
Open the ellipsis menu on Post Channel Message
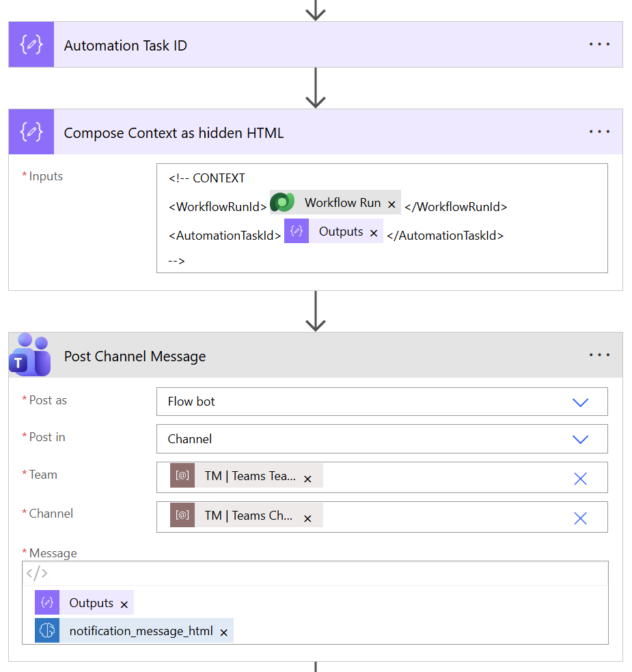point(599,354)
